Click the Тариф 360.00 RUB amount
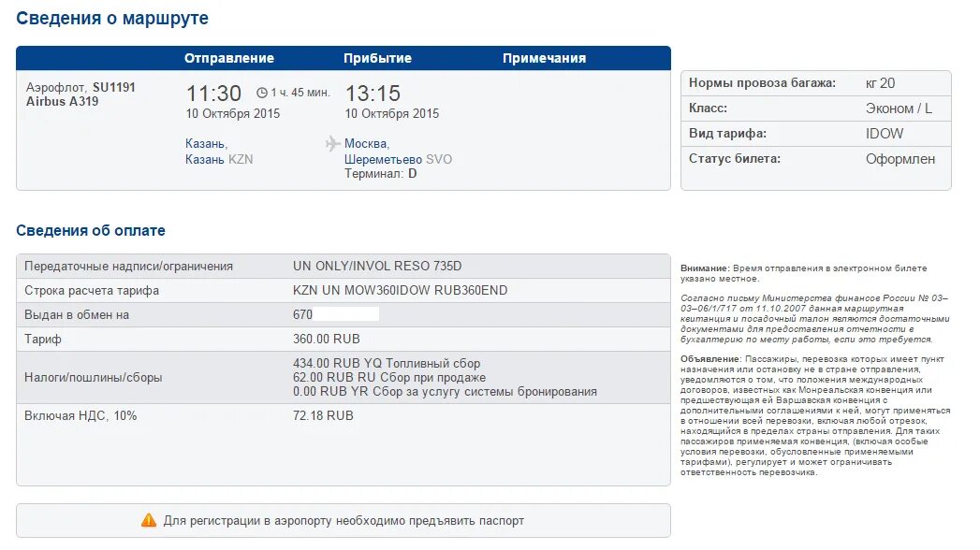 pyautogui.click(x=326, y=340)
